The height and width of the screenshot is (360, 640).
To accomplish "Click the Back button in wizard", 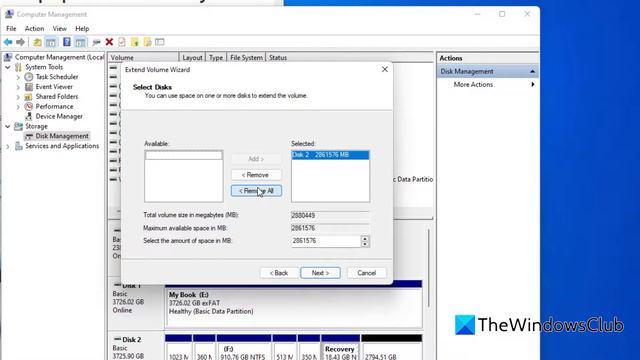I will pos(279,273).
